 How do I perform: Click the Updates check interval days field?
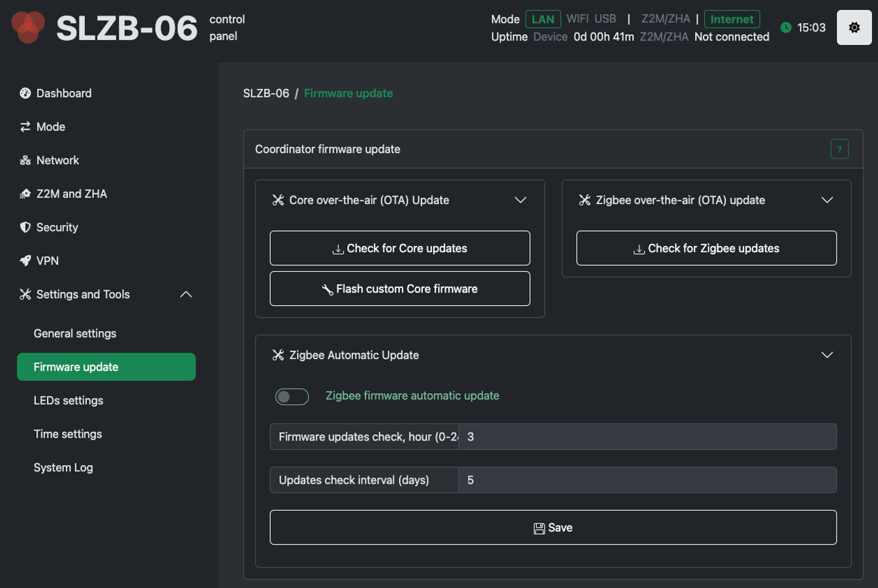tap(647, 480)
